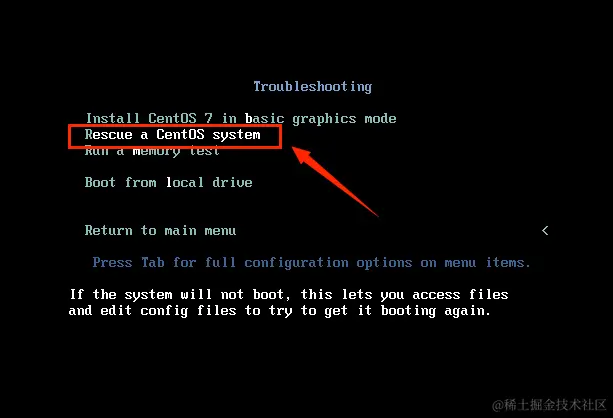Choose Rescue a CentOS system entry
Image resolution: width=613 pixels, height=418 pixels.
172,135
